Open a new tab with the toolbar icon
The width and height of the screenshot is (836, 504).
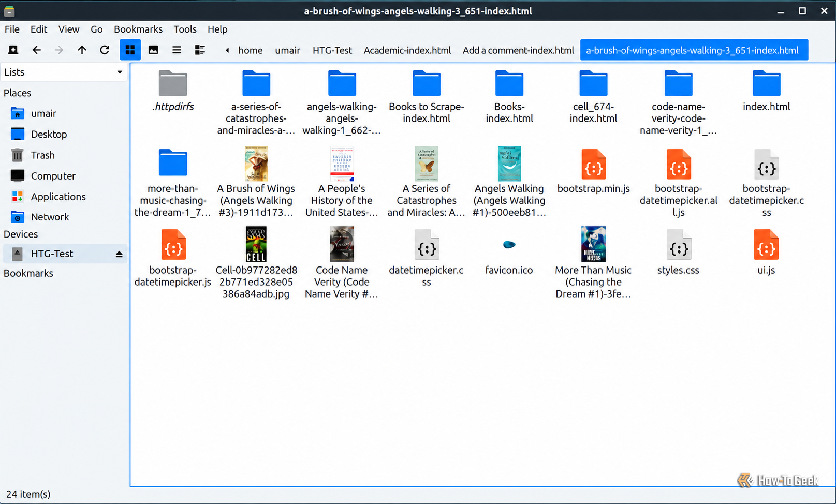click(x=13, y=50)
